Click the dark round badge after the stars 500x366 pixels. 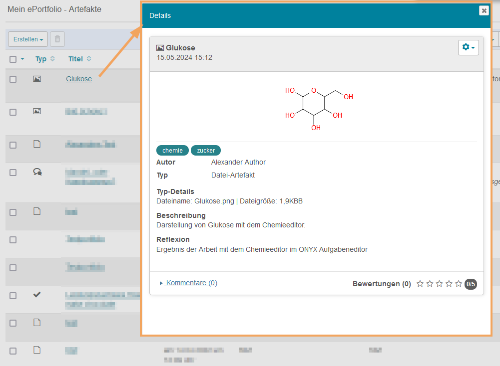pos(471,284)
